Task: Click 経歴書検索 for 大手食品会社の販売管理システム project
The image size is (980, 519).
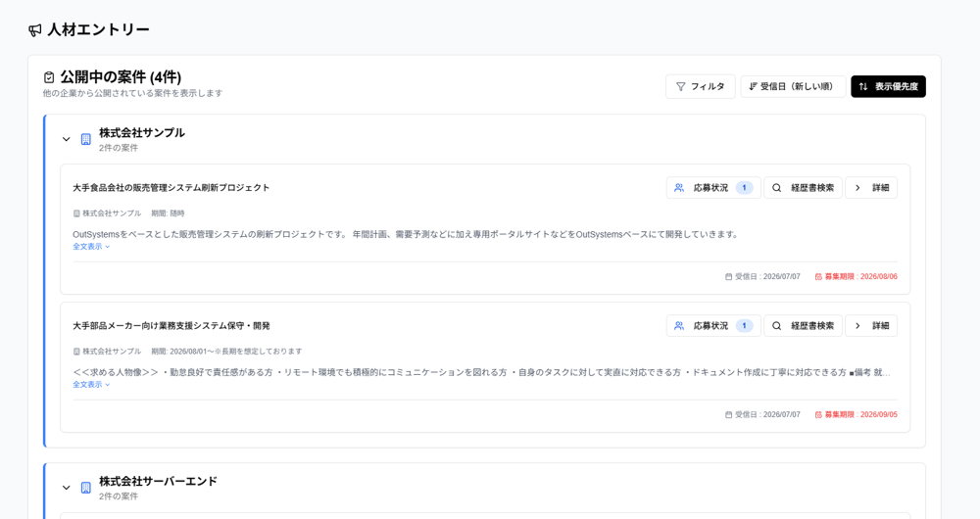Action: point(804,188)
